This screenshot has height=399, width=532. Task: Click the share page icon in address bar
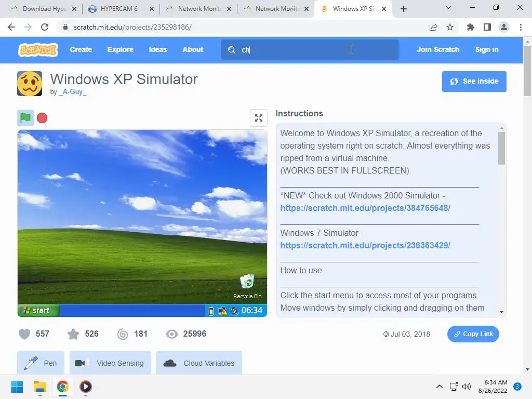click(433, 27)
